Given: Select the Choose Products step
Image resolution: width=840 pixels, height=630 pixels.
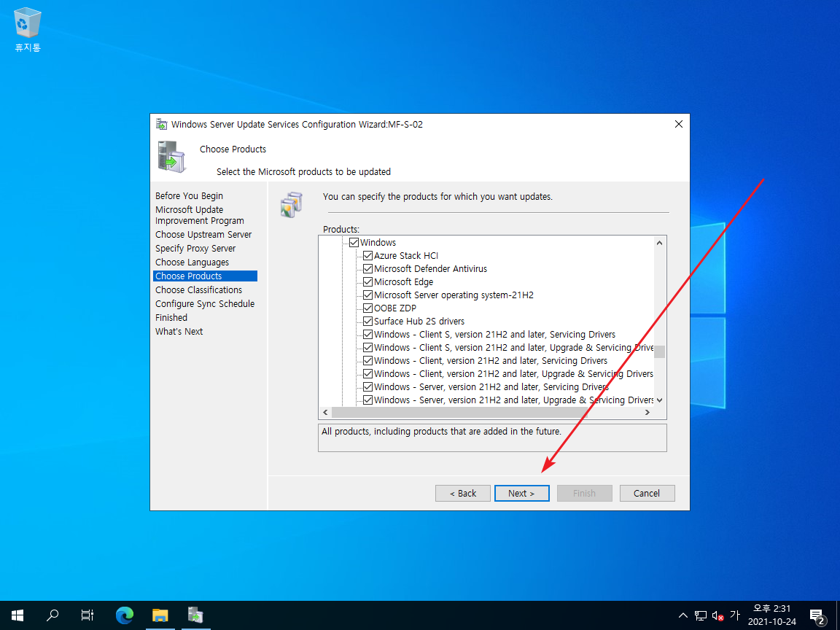Looking at the screenshot, I should coord(205,276).
